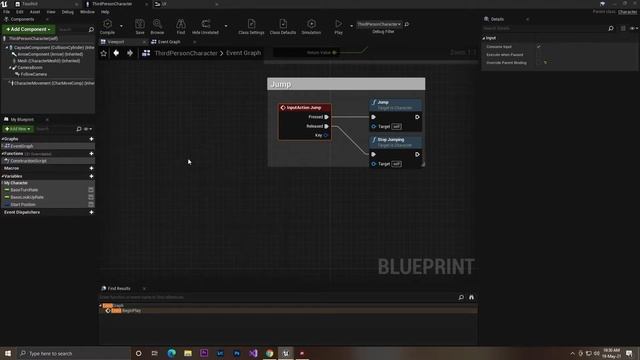Click the Unreal Engine logo icon
Image resolution: width=640 pixels, height=360 pixels.
(x=4, y=4)
